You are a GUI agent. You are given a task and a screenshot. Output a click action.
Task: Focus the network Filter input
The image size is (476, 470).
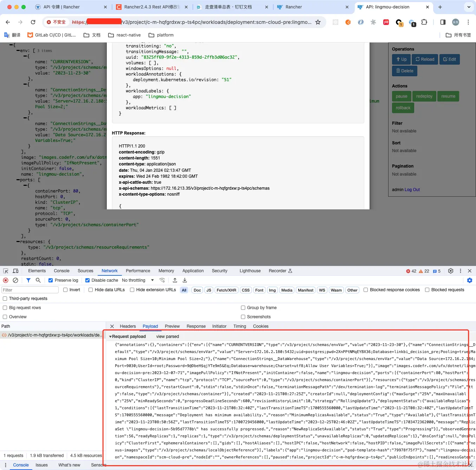point(30,290)
